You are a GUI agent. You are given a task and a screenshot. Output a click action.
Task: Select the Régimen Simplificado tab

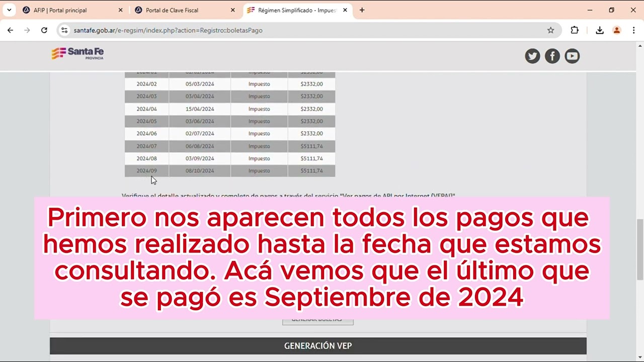(297, 10)
